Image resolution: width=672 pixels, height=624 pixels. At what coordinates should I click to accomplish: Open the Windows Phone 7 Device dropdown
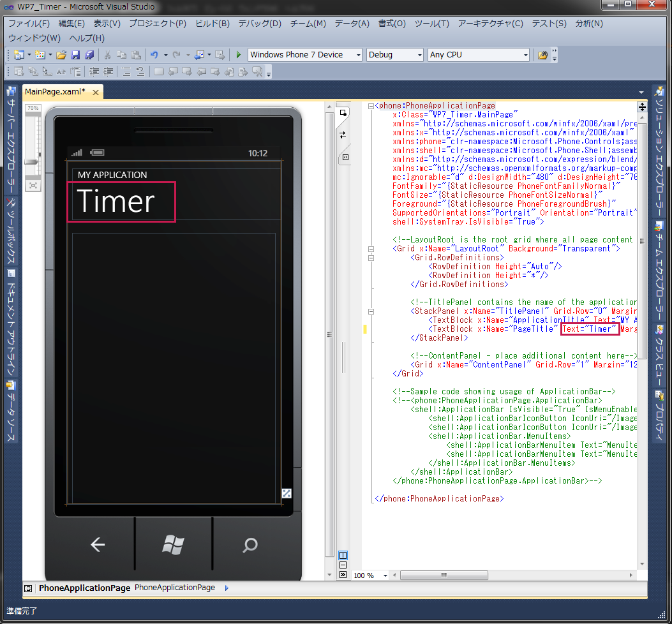[x=358, y=55]
